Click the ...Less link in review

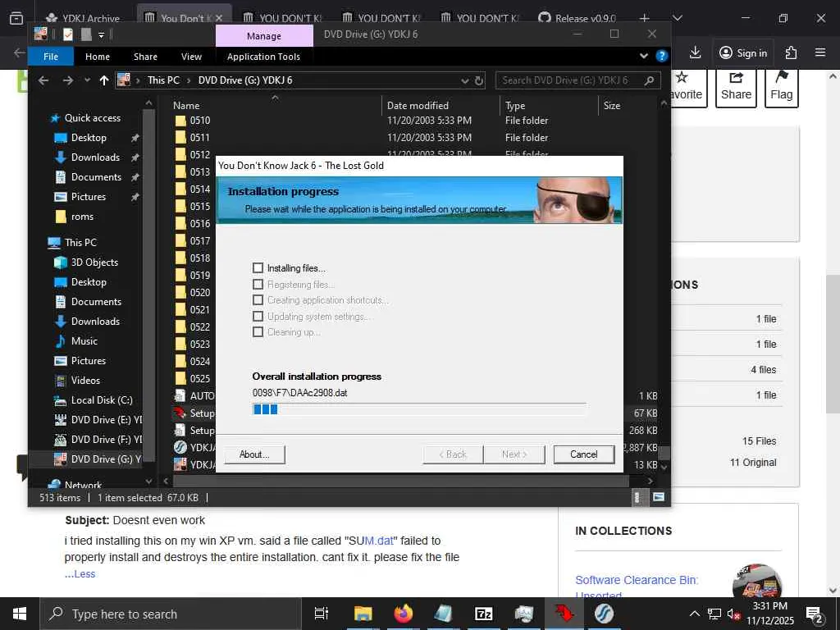coord(80,573)
